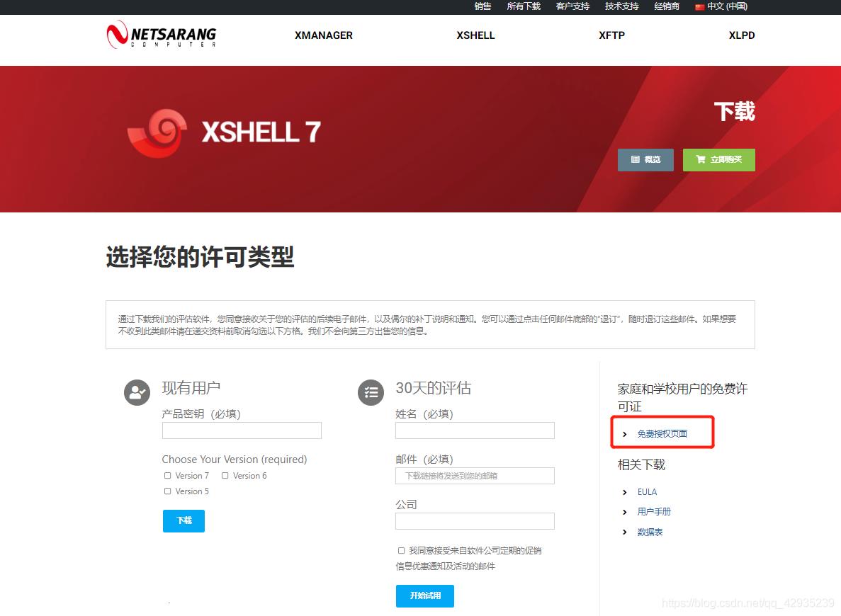Click the blue 下载 download button
Screen dimensions: 841x616
(184, 520)
